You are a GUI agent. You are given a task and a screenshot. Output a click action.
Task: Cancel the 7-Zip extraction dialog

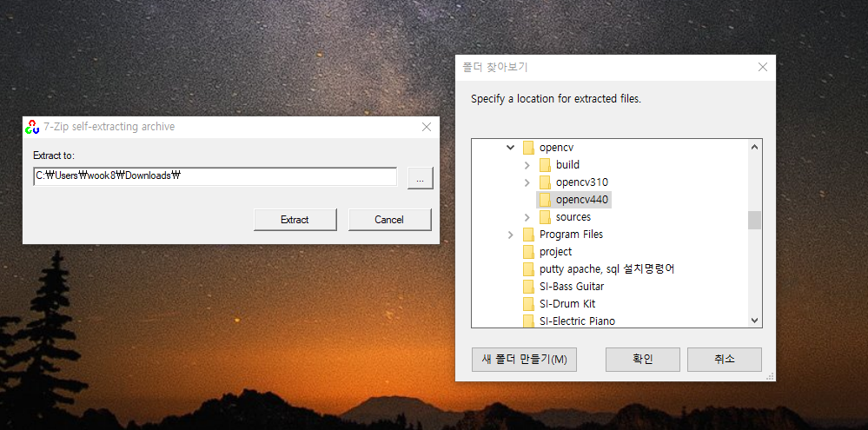[x=389, y=220]
